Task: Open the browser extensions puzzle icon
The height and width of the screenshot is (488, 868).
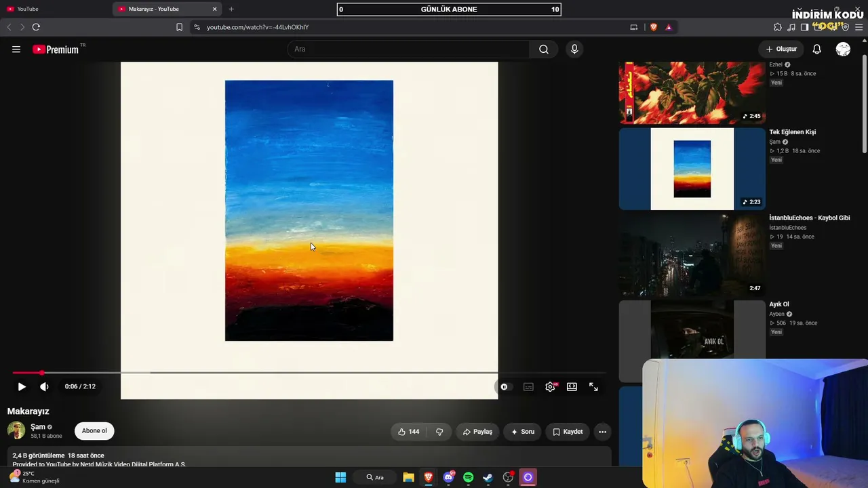Action: pos(778,27)
